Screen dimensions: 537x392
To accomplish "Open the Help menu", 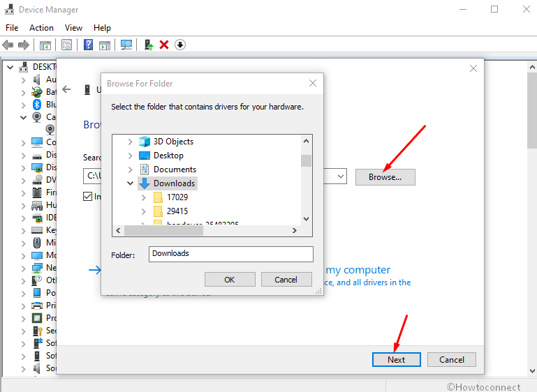I will point(102,28).
